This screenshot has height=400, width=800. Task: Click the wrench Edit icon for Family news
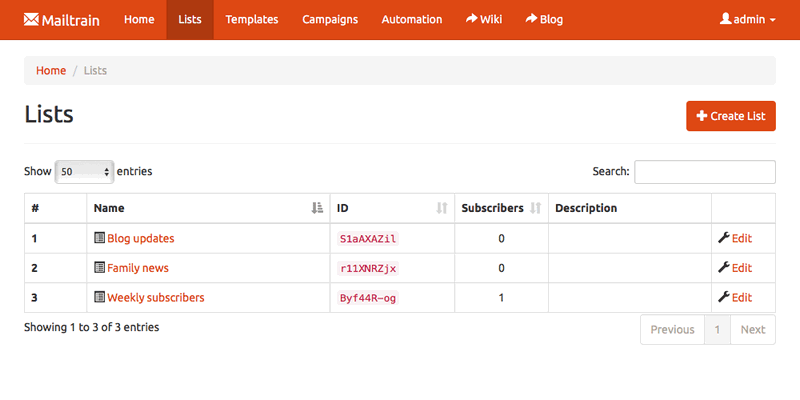pos(724,268)
